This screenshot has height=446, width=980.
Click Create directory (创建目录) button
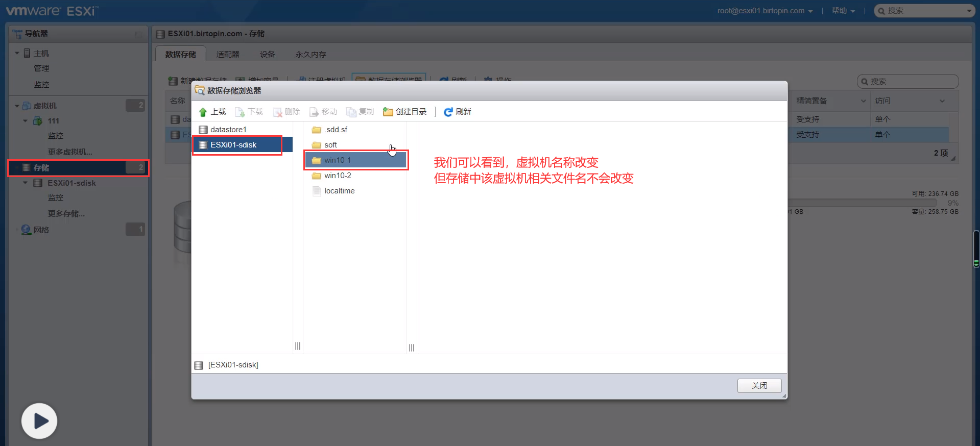click(405, 112)
